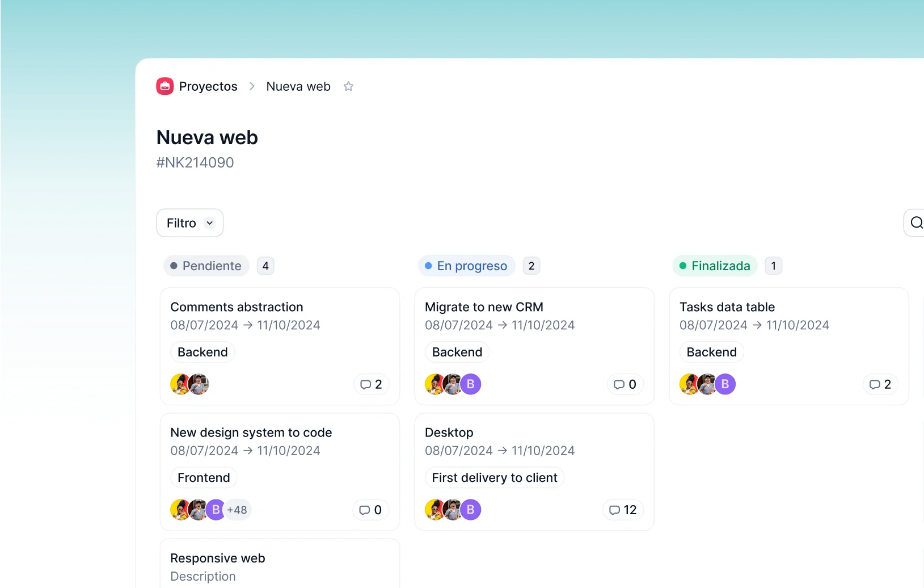Select the En progreso status column header
Viewport: 924px width, 588px height.
(x=466, y=266)
